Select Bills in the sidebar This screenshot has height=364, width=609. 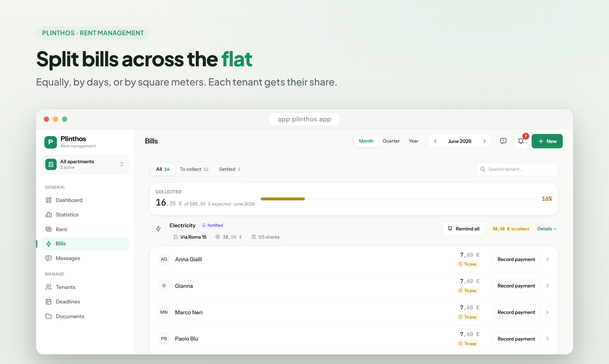pos(85,244)
